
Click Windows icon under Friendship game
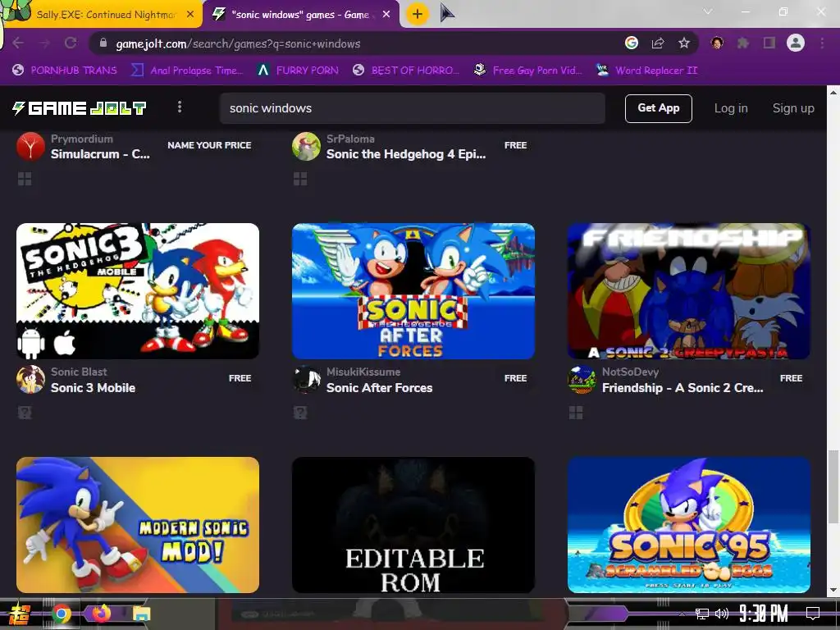click(x=576, y=413)
